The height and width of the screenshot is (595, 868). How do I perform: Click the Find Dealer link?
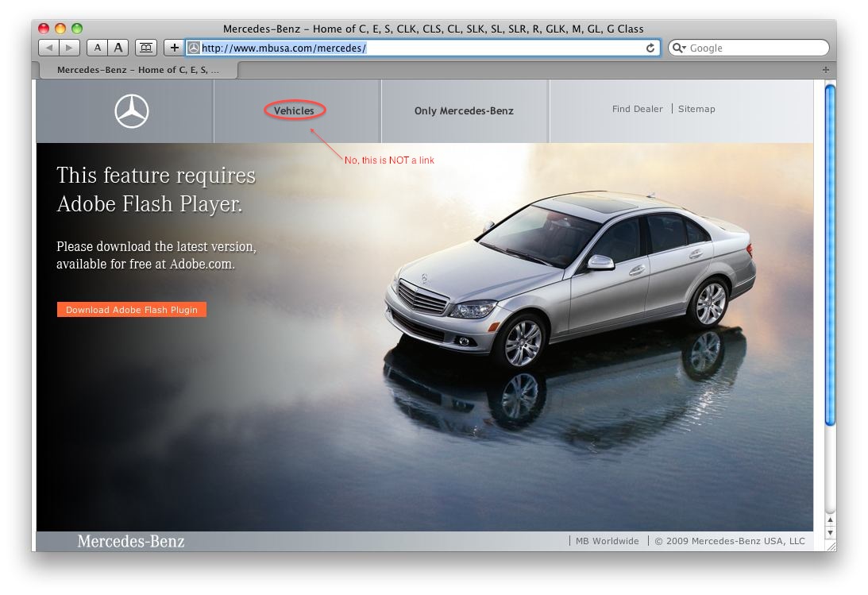click(637, 109)
